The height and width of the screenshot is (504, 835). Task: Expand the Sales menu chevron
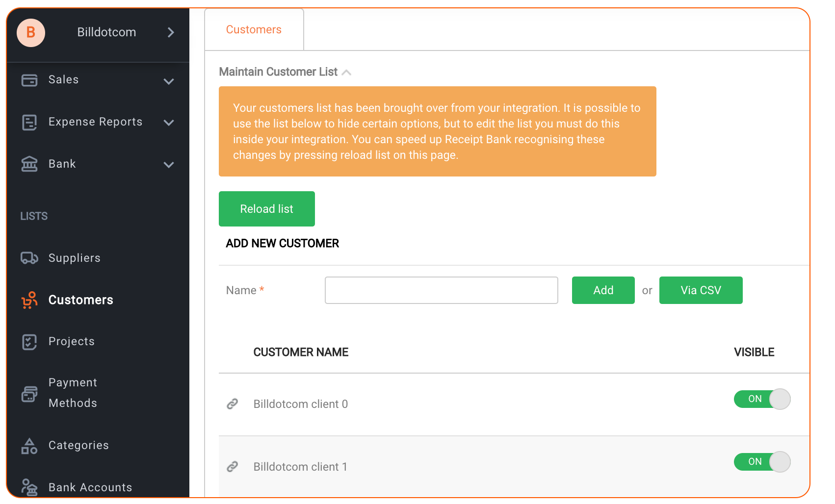(x=169, y=81)
